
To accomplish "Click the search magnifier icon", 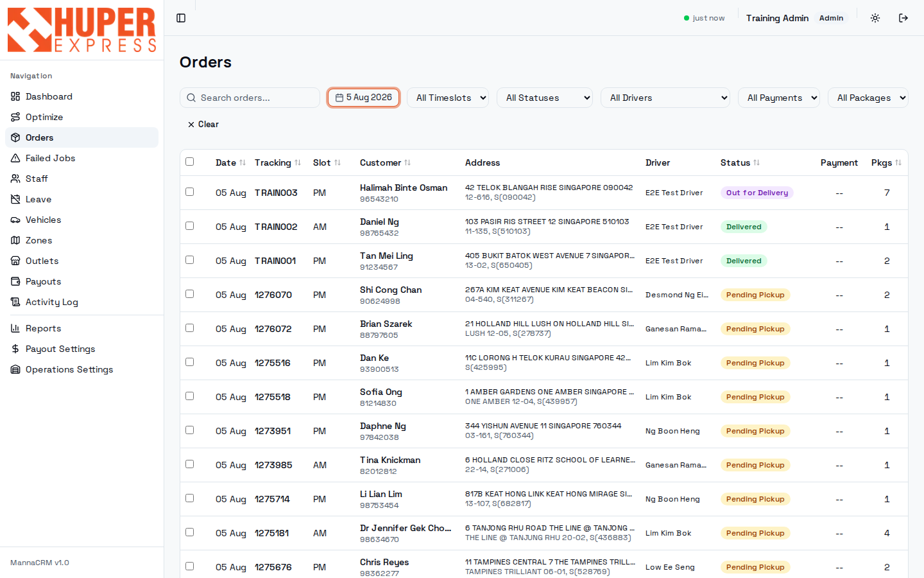I will [x=191, y=98].
